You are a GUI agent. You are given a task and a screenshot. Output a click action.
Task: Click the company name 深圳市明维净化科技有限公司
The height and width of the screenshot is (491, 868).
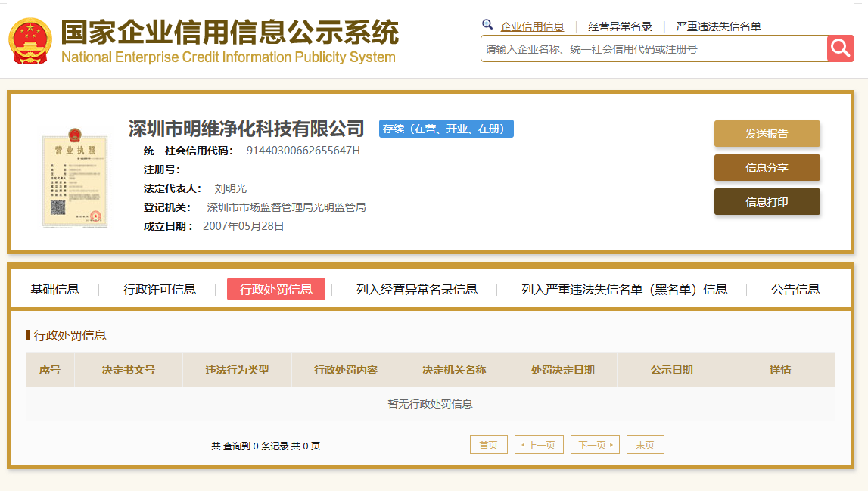click(247, 129)
